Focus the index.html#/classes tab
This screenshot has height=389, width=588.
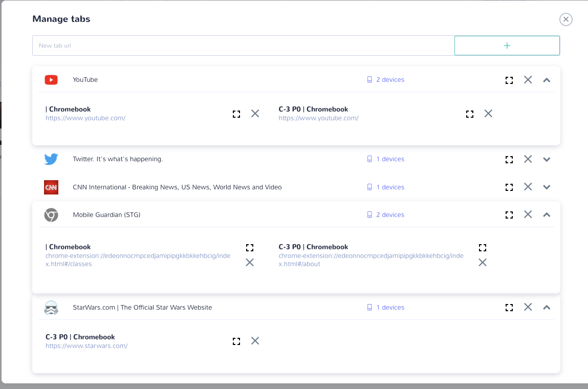pyautogui.click(x=250, y=248)
